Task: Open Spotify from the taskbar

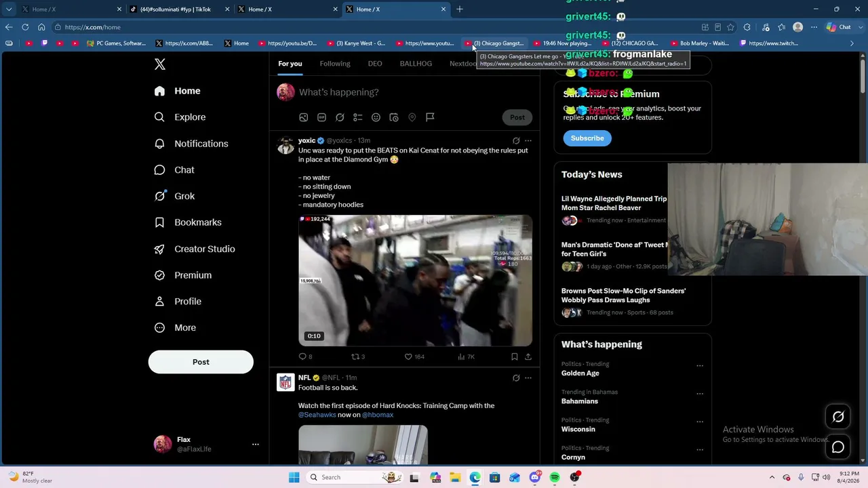Action: tap(555, 477)
